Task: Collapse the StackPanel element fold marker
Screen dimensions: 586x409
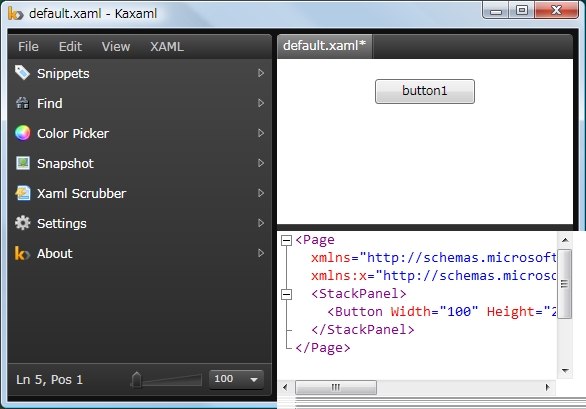Action: tap(286, 294)
